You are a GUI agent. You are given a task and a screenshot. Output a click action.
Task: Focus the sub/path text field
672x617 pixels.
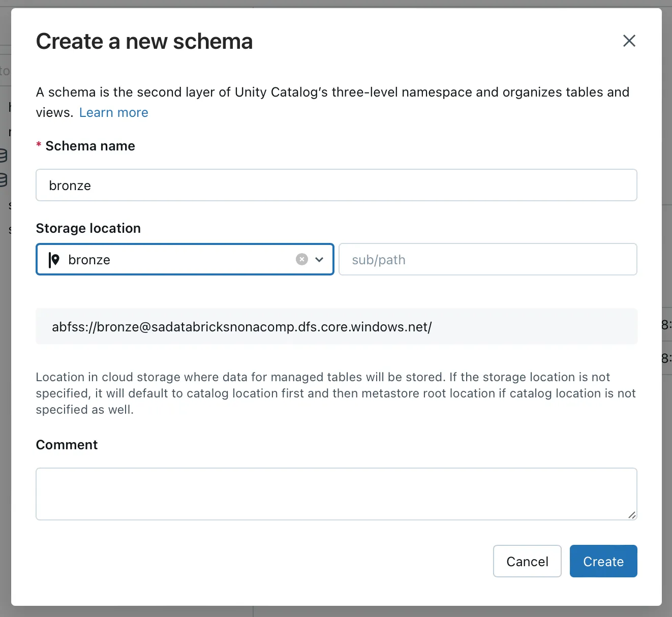pyautogui.click(x=487, y=260)
